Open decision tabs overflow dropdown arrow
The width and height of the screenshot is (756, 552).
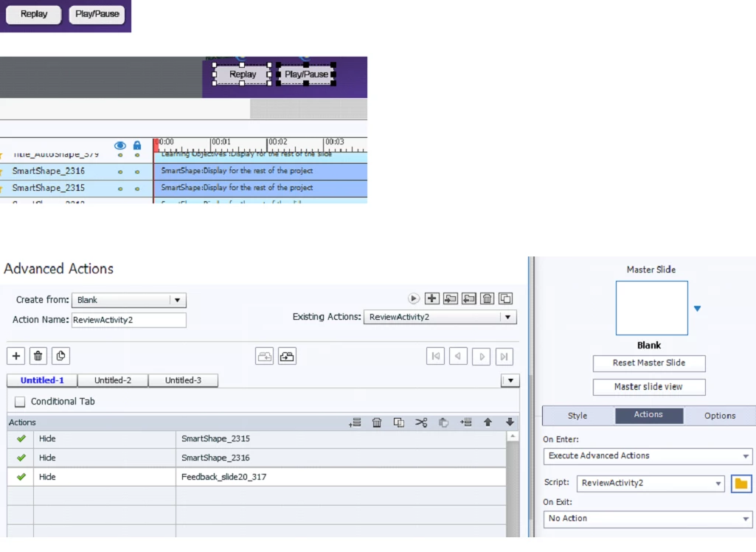pos(510,380)
